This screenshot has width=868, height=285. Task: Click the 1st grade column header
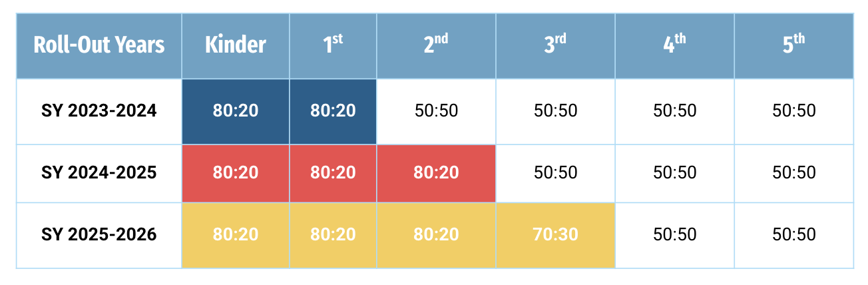(333, 45)
